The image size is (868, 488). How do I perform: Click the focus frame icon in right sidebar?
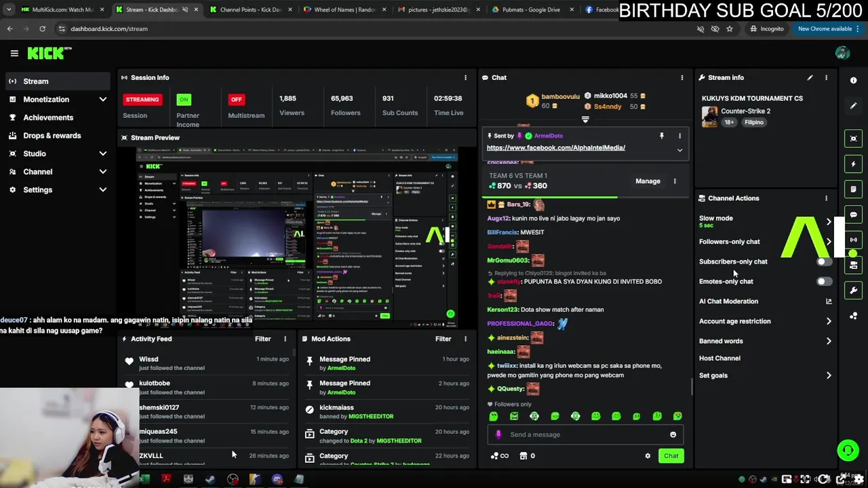854,139
